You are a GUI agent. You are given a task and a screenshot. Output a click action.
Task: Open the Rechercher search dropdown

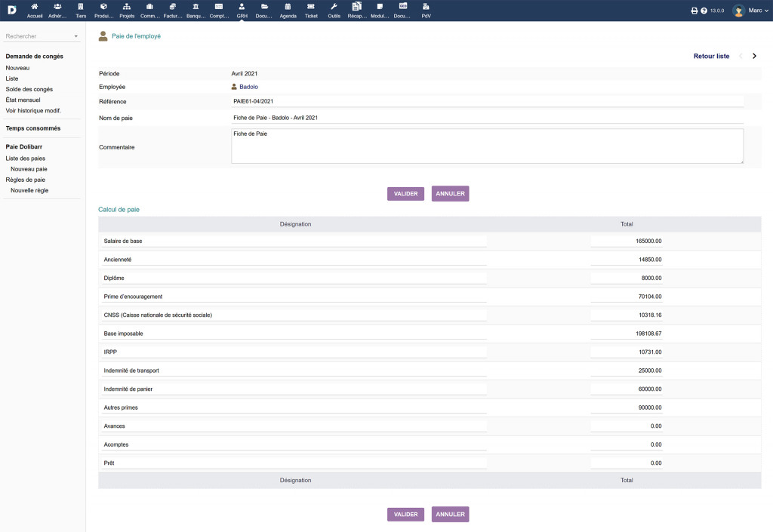click(x=42, y=36)
